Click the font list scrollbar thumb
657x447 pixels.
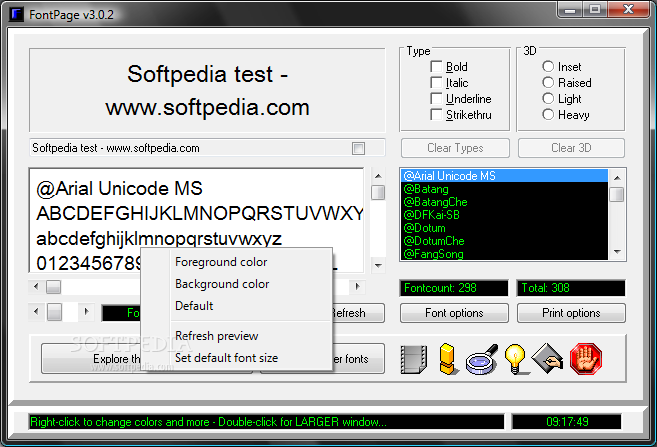[617, 194]
